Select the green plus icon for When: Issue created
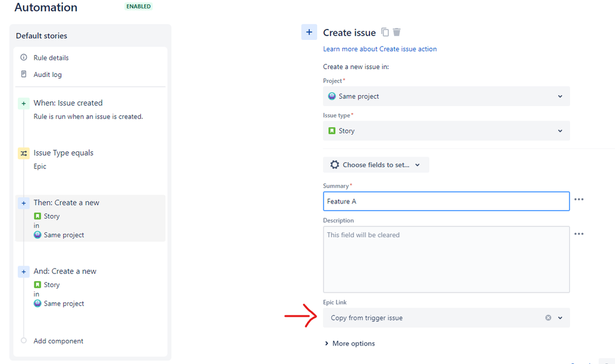The image size is (615, 364). tap(23, 103)
